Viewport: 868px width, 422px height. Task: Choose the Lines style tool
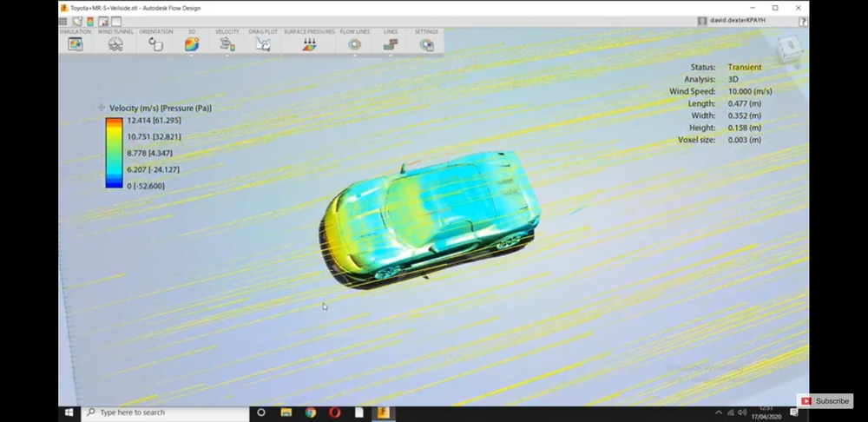click(391, 45)
